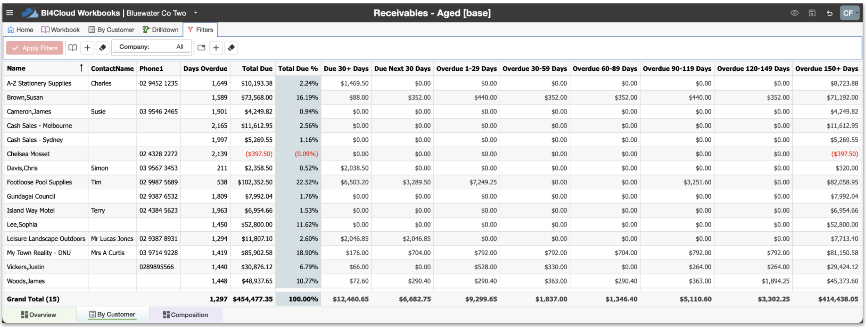Viewport: 868px width, 330px height.
Task: Select the Gundagai Council customer name
Action: point(31,196)
